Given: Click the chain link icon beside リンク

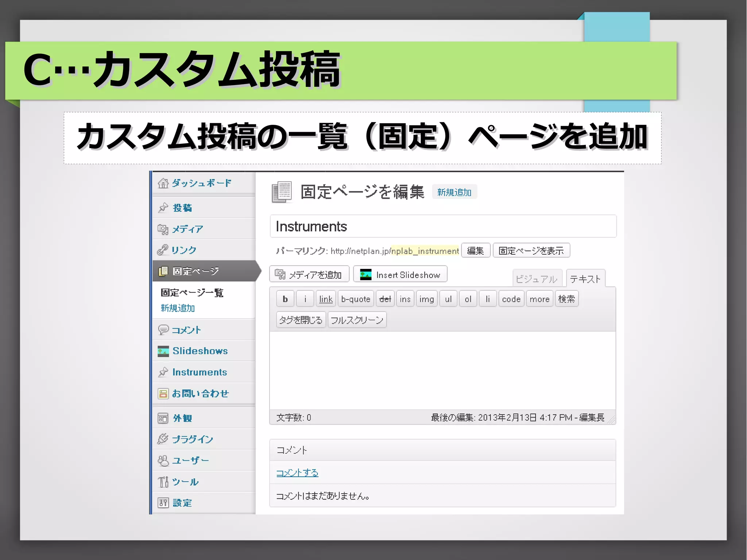Looking at the screenshot, I should pos(163,250).
